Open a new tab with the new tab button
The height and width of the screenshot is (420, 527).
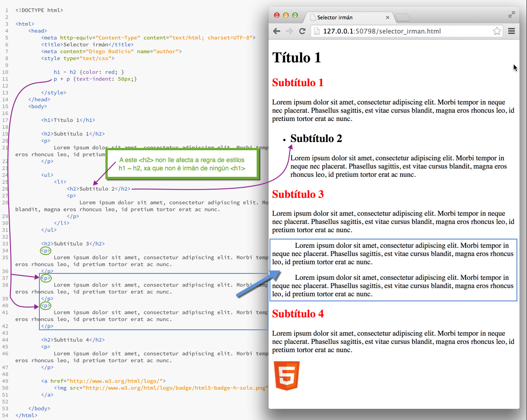402,18
